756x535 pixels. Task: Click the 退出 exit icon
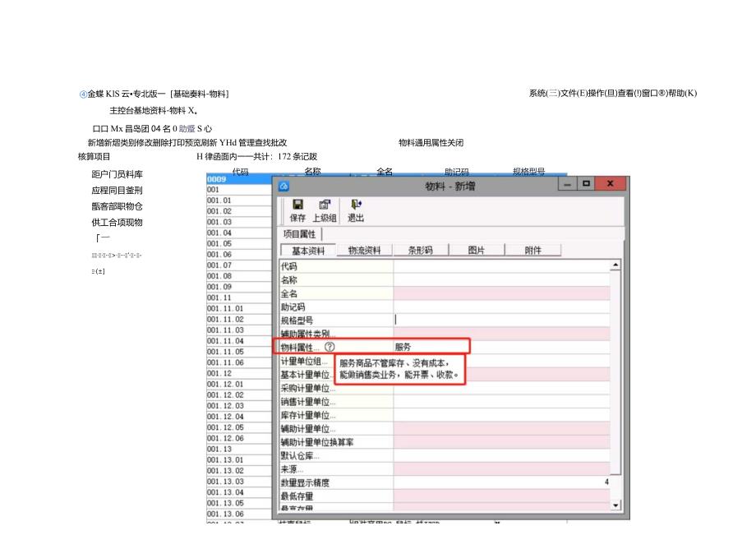click(x=355, y=207)
